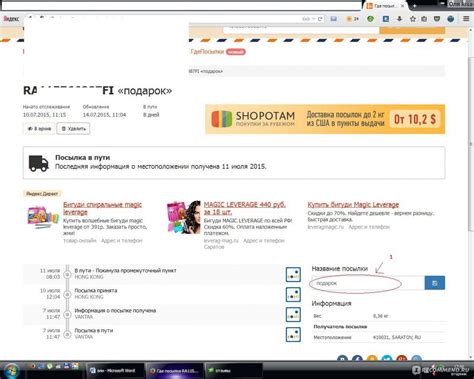The width and height of the screenshot is (474, 379).
Task: Click the bookmark star icon
Action: 413,19
